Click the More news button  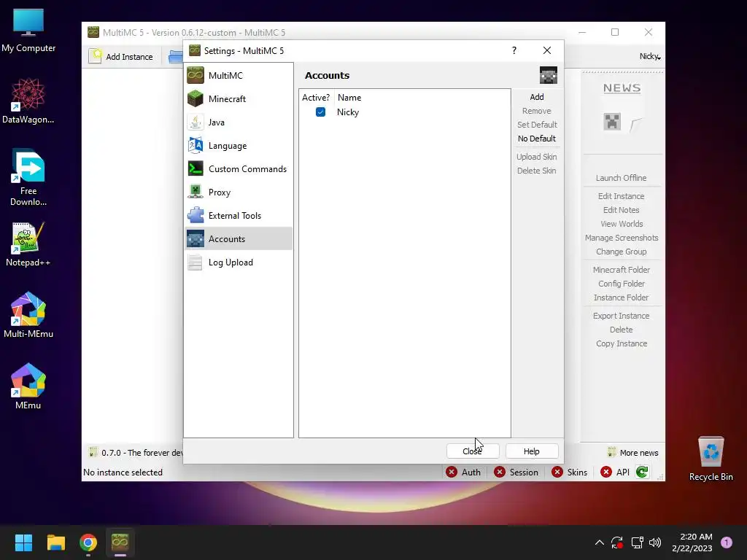click(x=633, y=452)
